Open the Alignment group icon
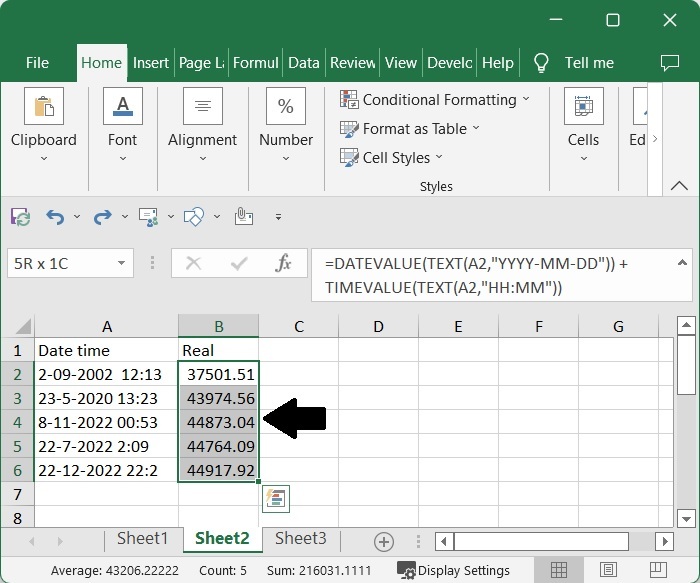The image size is (700, 583). [203, 106]
